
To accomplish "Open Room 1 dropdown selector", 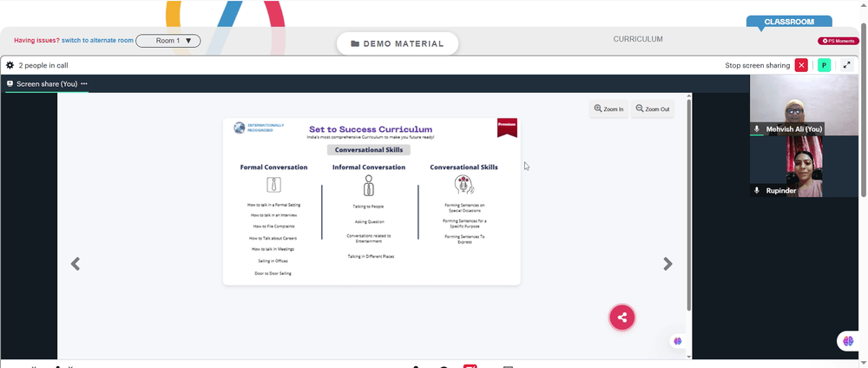I will [168, 41].
